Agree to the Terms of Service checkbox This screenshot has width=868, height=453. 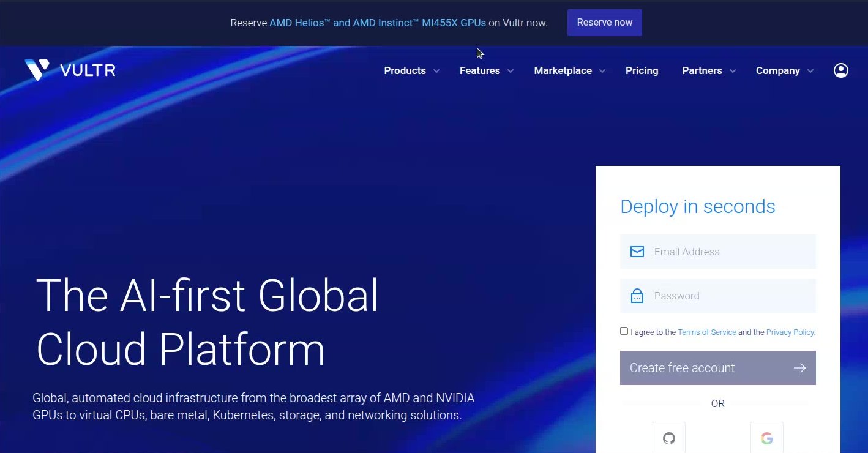point(624,331)
